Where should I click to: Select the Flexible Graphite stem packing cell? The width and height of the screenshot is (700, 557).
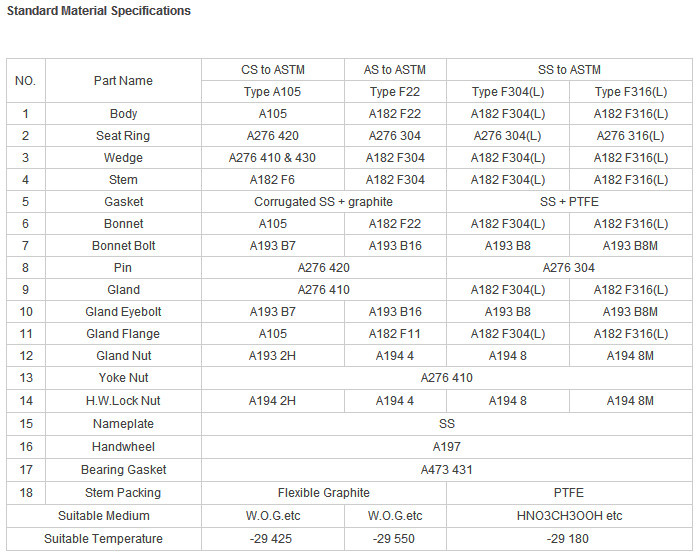(324, 493)
